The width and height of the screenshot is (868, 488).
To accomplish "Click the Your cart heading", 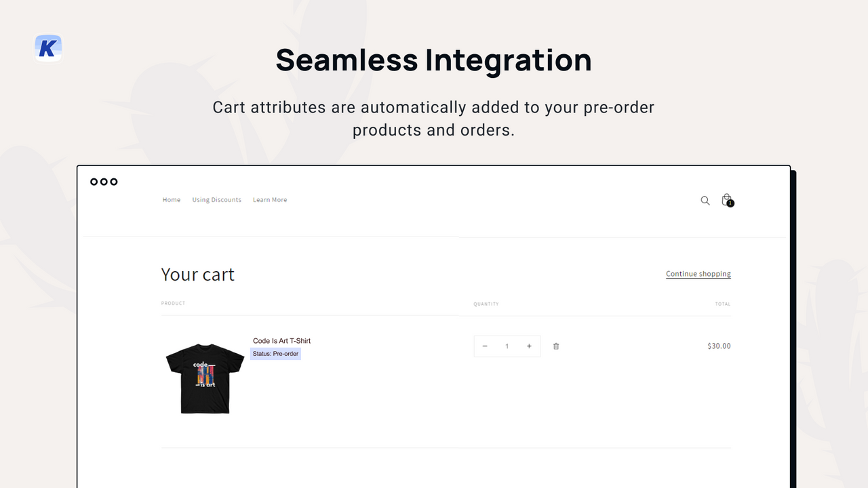I will click(x=197, y=274).
